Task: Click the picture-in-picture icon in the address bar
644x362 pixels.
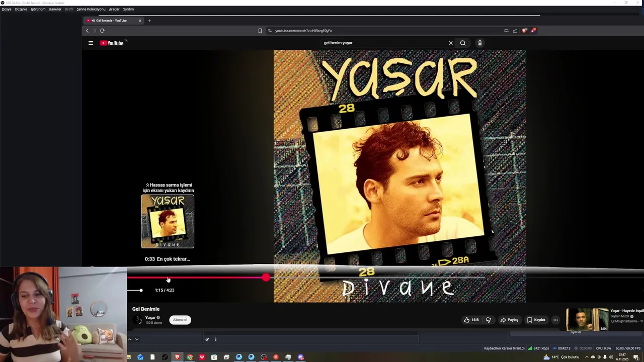Action: pyautogui.click(x=506, y=31)
